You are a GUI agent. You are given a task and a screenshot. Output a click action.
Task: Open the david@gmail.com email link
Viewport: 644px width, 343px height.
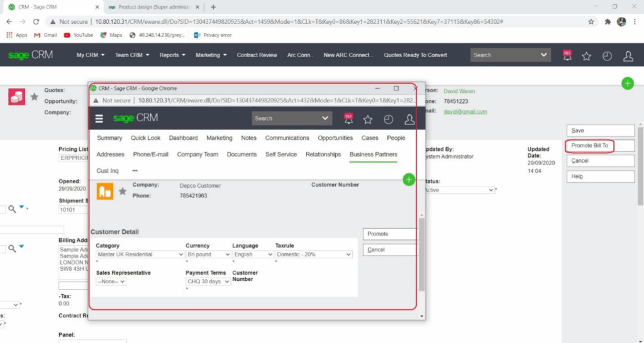tap(465, 112)
